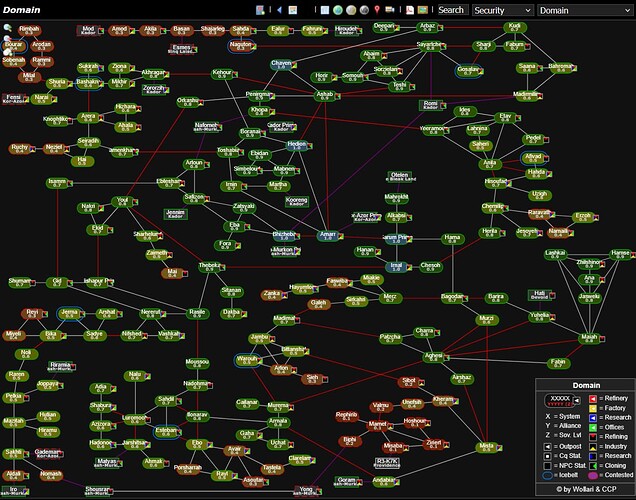Select the Penirgman system node

(258, 96)
